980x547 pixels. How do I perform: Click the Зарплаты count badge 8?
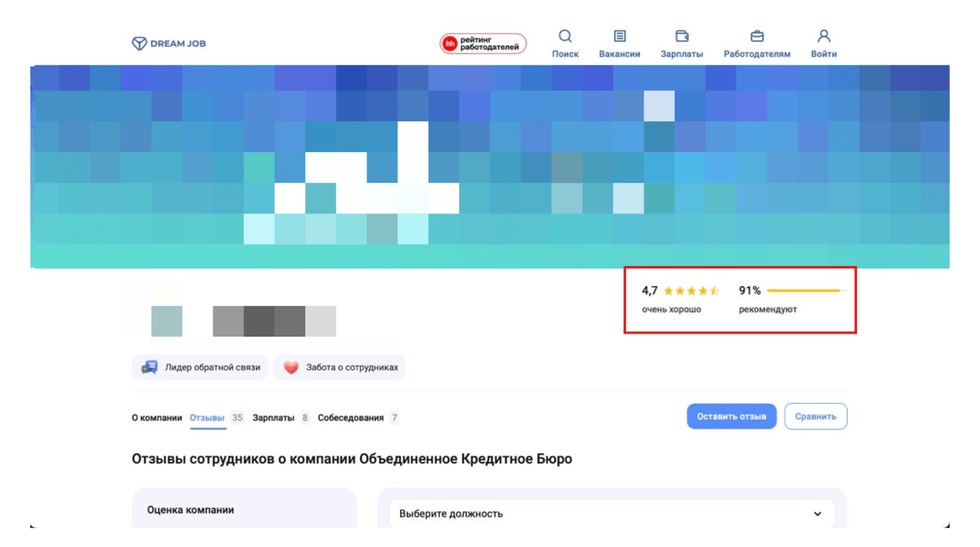pos(305,417)
